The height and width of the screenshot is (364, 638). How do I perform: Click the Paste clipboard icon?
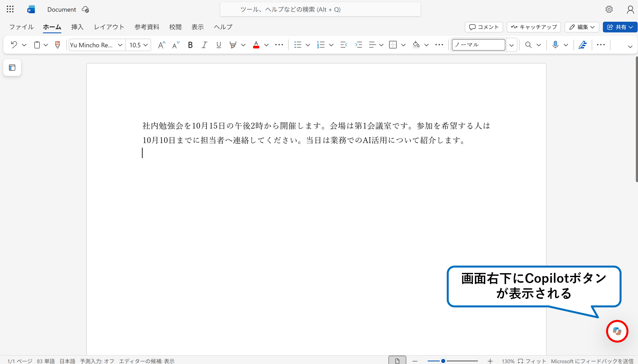37,45
